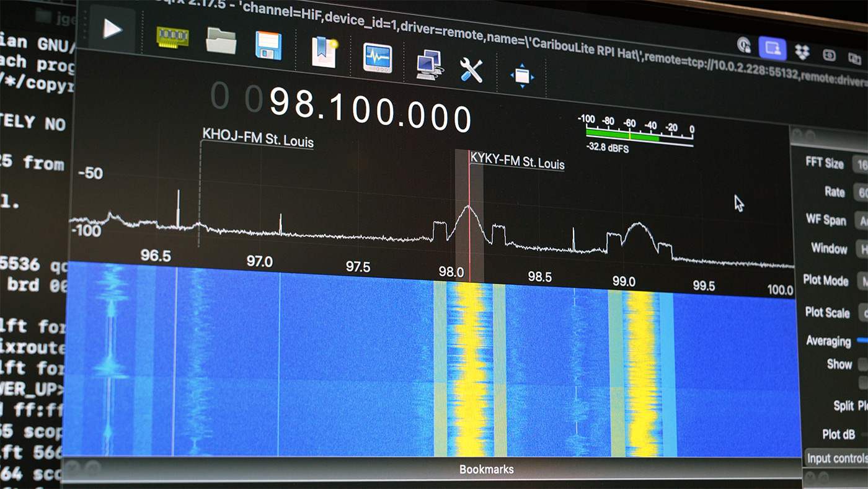The image size is (868, 489).
Task: Select the KYKY-FM St. Louis bookmark tag
Action: click(x=518, y=161)
